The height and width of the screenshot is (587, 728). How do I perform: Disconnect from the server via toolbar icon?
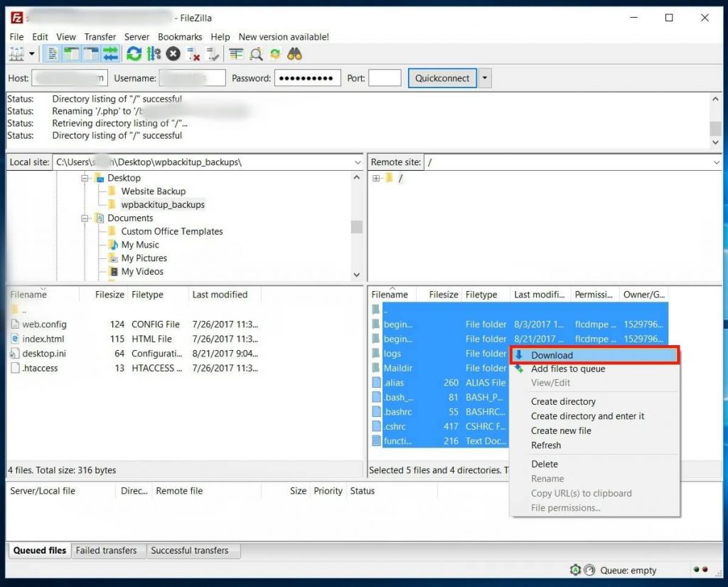(193, 54)
